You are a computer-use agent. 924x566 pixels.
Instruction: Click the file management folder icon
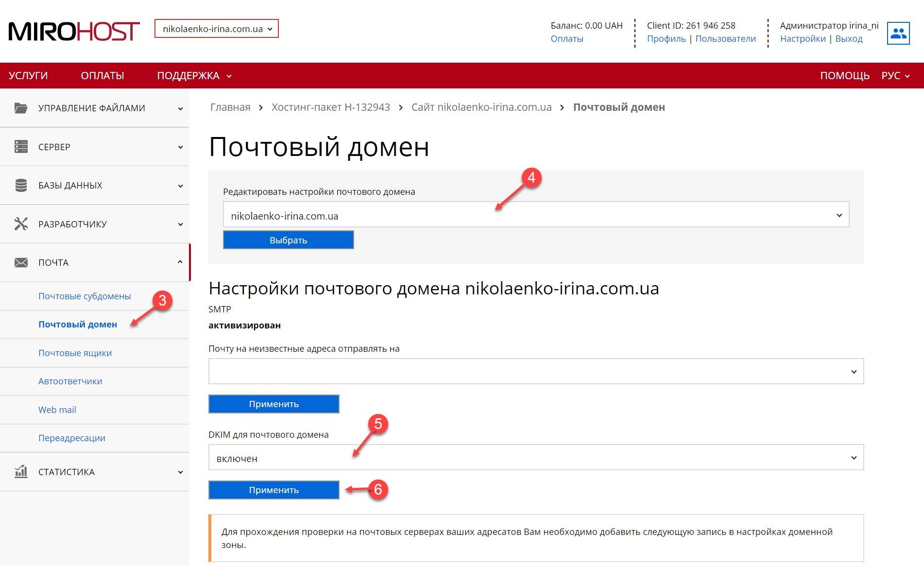[x=21, y=108]
